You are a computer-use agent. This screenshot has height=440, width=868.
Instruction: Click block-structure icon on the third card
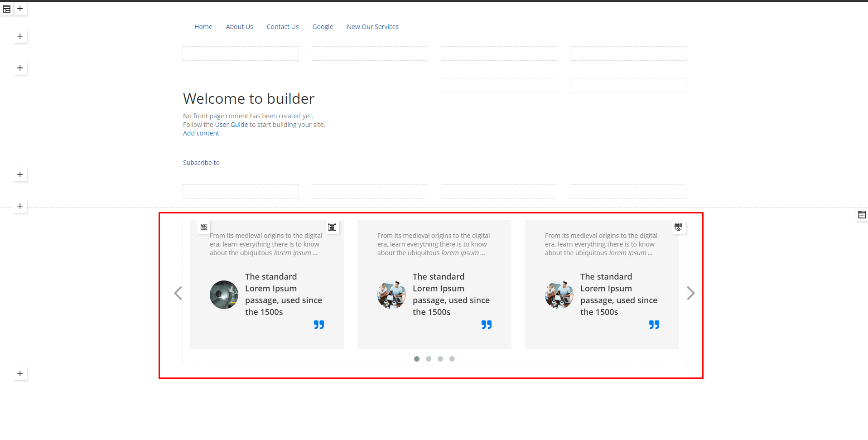coord(678,227)
